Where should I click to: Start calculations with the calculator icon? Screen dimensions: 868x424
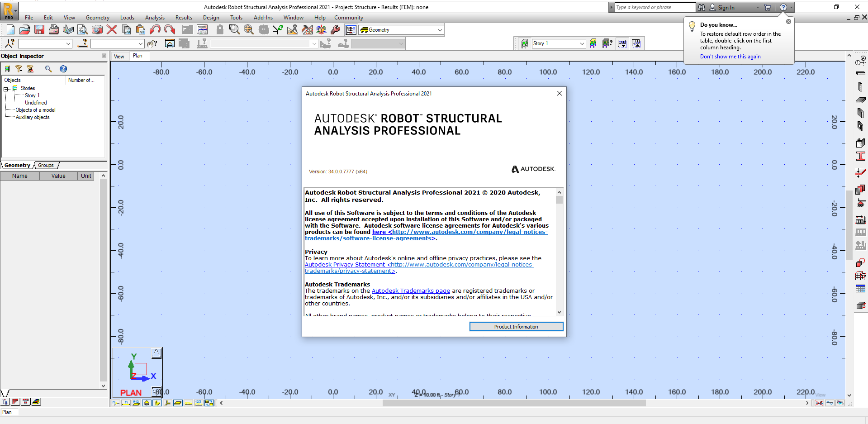click(202, 30)
